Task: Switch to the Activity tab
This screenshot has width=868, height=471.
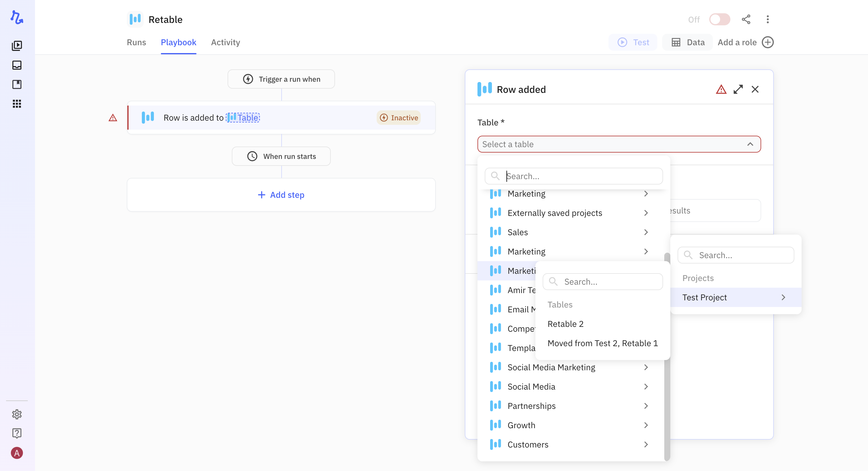Action: (225, 43)
